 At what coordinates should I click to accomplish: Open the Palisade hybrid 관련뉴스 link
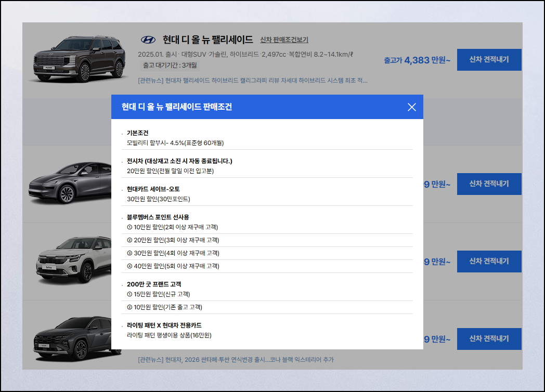(x=253, y=81)
